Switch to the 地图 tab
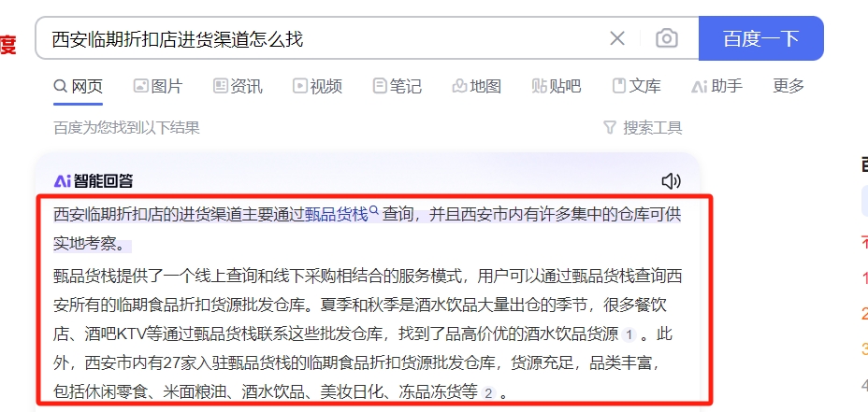Image resolution: width=868 pixels, height=412 pixels. coord(477,86)
